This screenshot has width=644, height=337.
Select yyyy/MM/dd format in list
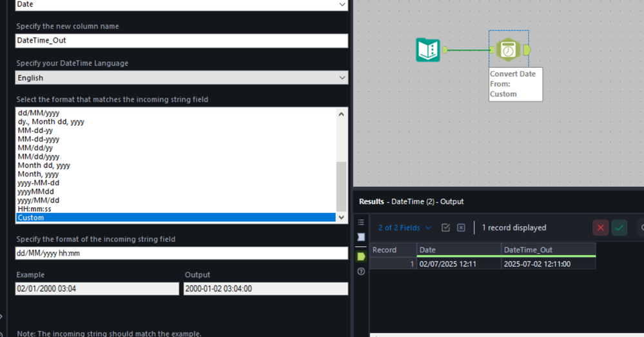(x=39, y=200)
